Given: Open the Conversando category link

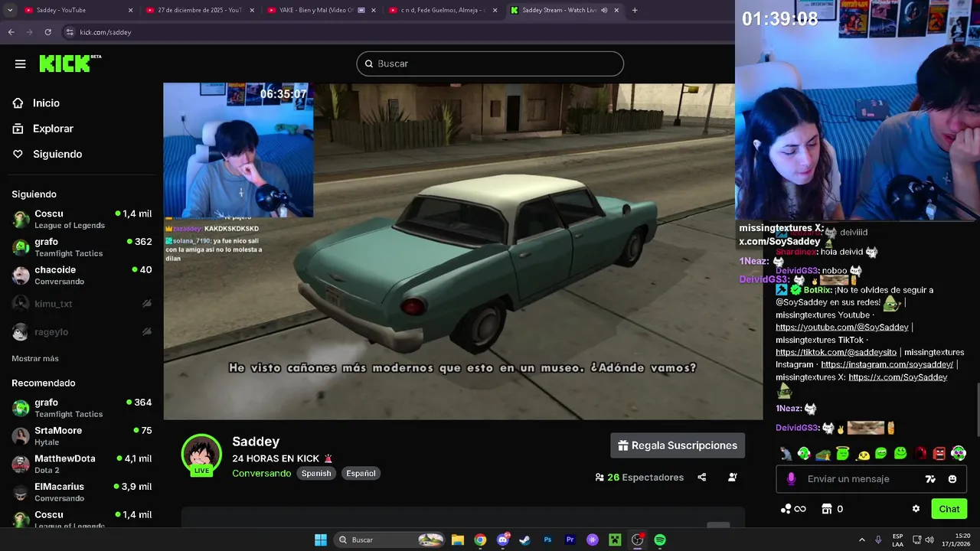Looking at the screenshot, I should coord(261,473).
